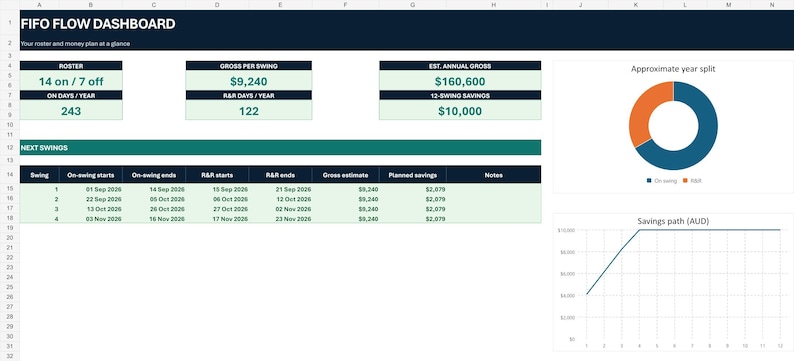Click the $10,000 axis label in savings chart

point(566,230)
